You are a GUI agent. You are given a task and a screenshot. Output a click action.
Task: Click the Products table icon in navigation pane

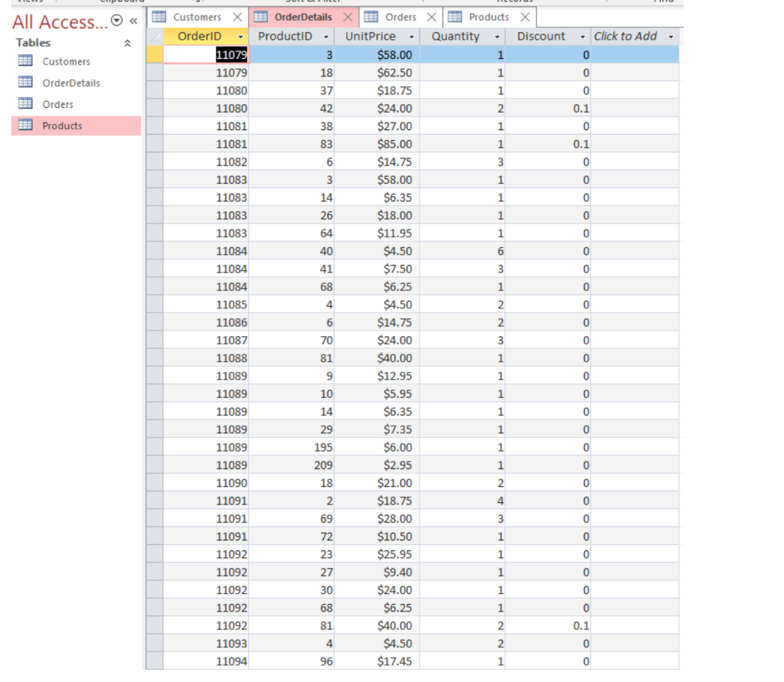pyautogui.click(x=25, y=125)
